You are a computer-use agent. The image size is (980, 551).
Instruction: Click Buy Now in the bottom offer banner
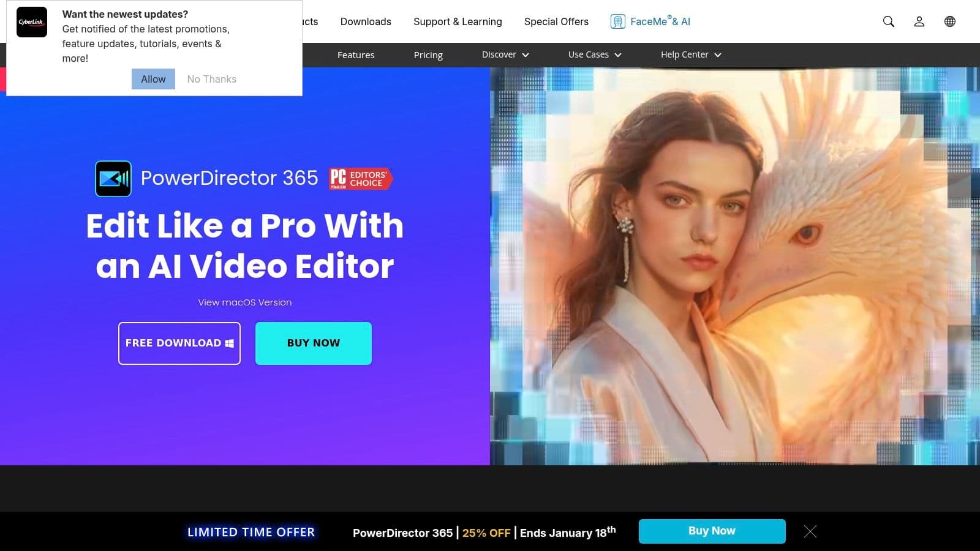tap(712, 531)
